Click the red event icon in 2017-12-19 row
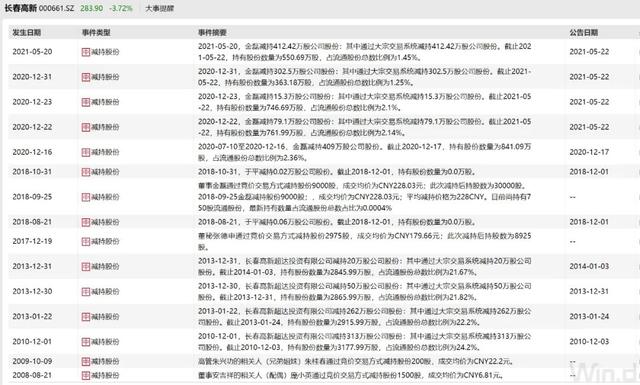Viewport: 640px width, 385px height. [x=86, y=242]
